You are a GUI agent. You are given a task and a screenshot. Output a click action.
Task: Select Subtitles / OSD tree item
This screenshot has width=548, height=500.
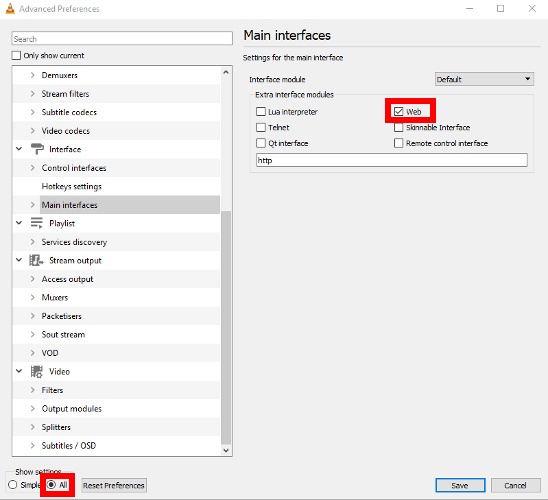click(68, 445)
